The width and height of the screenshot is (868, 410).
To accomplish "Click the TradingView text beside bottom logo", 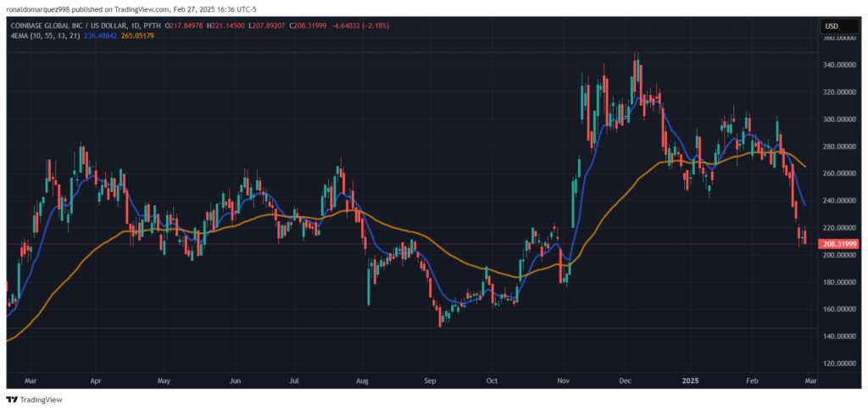I will [41, 400].
